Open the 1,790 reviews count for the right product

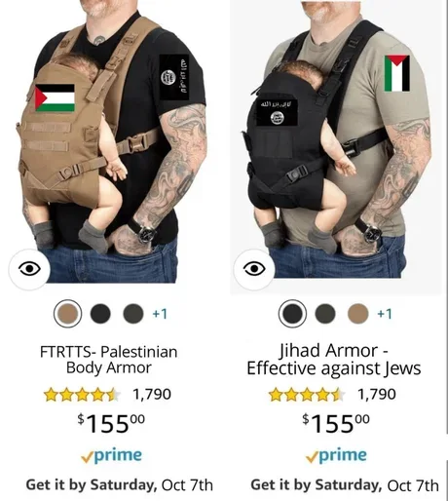pyautogui.click(x=377, y=394)
